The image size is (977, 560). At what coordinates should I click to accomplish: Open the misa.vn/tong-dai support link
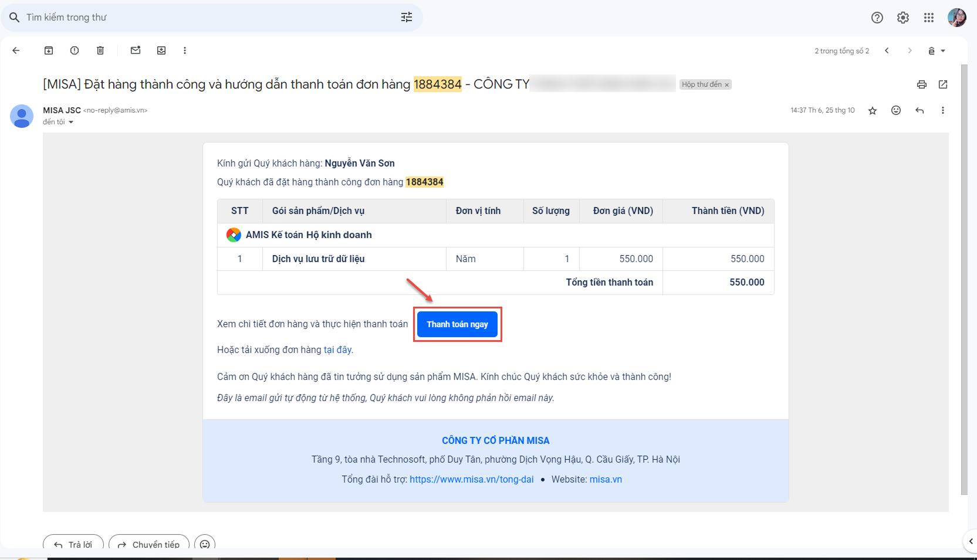coord(472,479)
